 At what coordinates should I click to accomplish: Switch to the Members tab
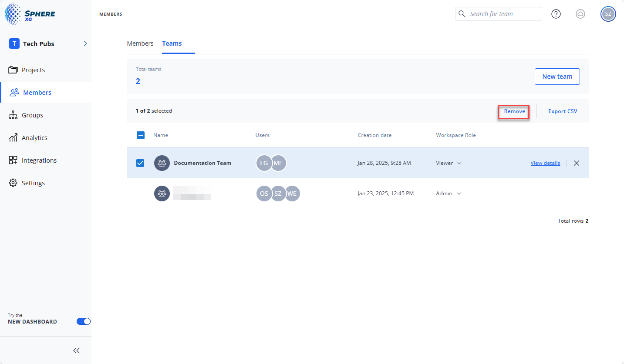pyautogui.click(x=140, y=43)
